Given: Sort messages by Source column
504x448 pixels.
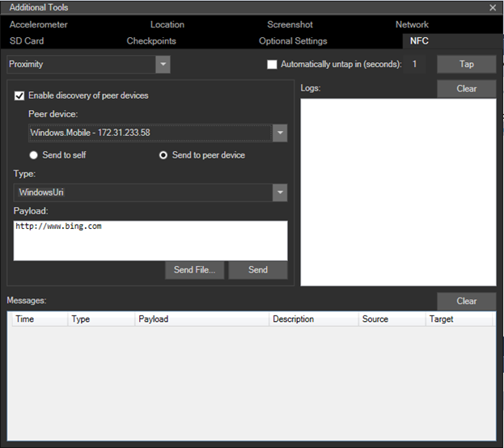Looking at the screenshot, I should pyautogui.click(x=392, y=319).
